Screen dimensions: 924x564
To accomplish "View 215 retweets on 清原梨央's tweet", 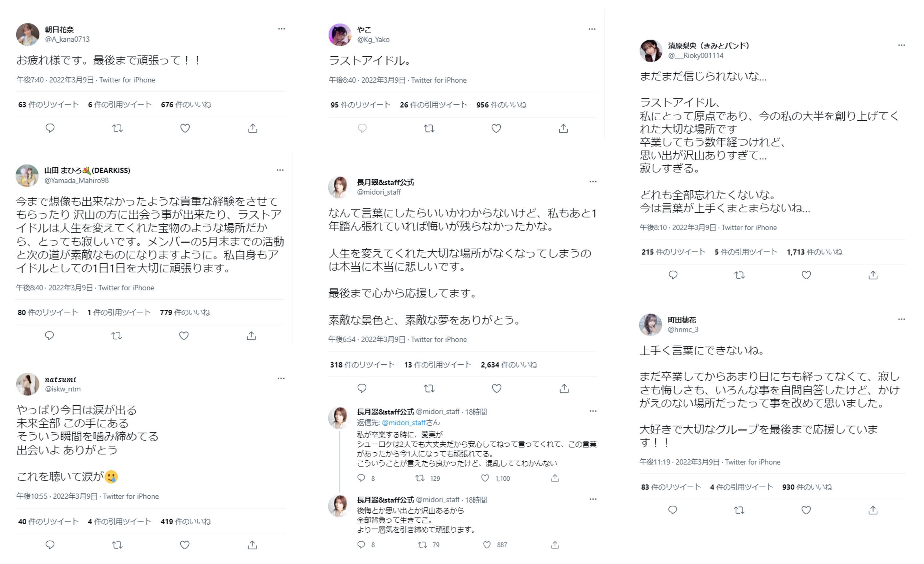I will click(673, 252).
